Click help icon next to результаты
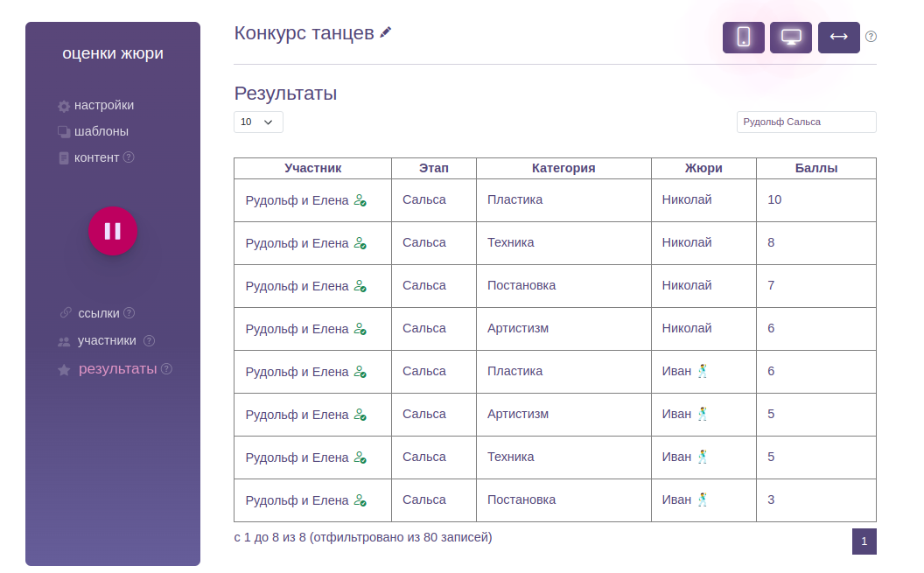This screenshot has width=924, height=573. [x=167, y=368]
